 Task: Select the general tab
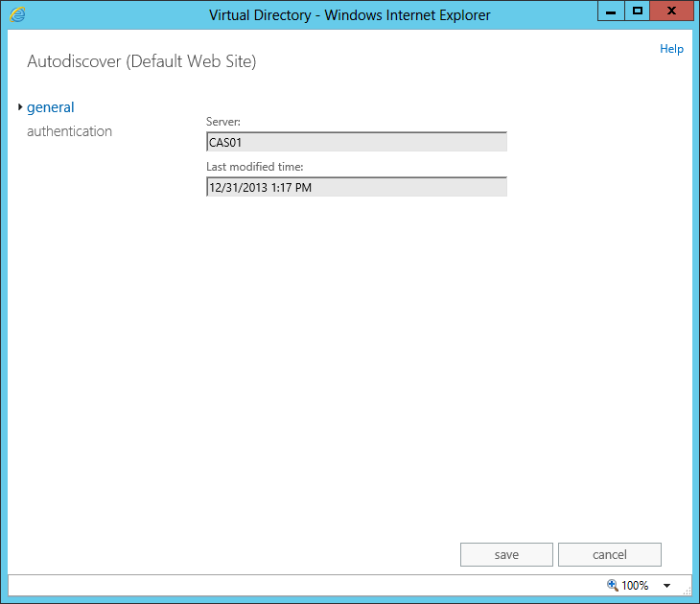click(51, 107)
